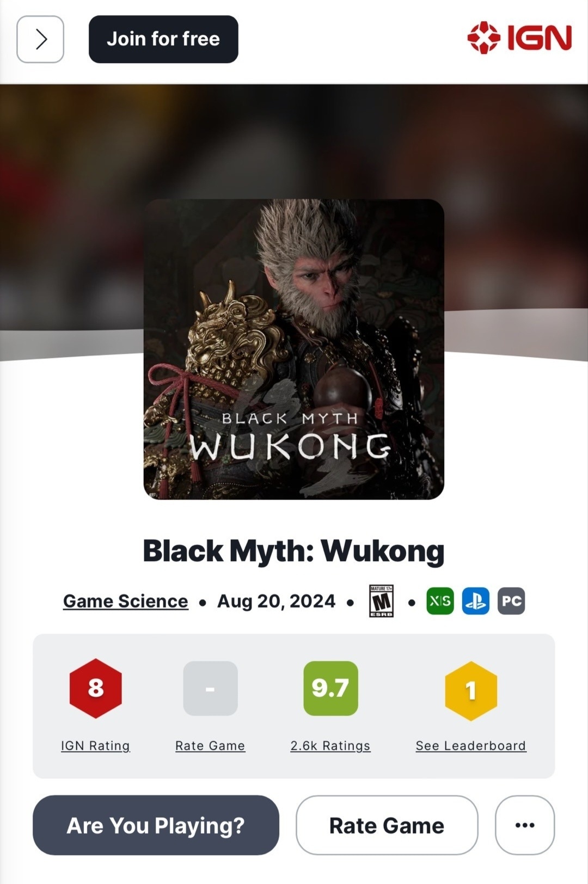The height and width of the screenshot is (884, 588).
Task: Select the Xbox Series X|S platform icon
Action: 440,601
